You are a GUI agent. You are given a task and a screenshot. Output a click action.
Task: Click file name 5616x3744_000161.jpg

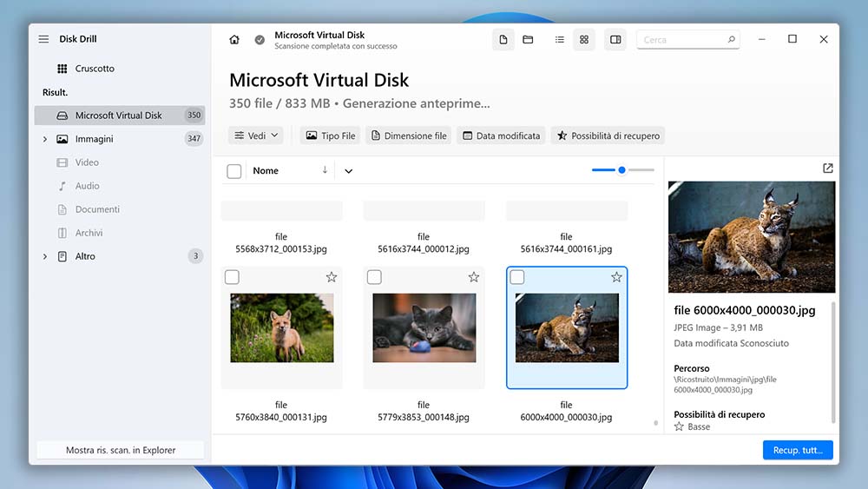point(566,242)
